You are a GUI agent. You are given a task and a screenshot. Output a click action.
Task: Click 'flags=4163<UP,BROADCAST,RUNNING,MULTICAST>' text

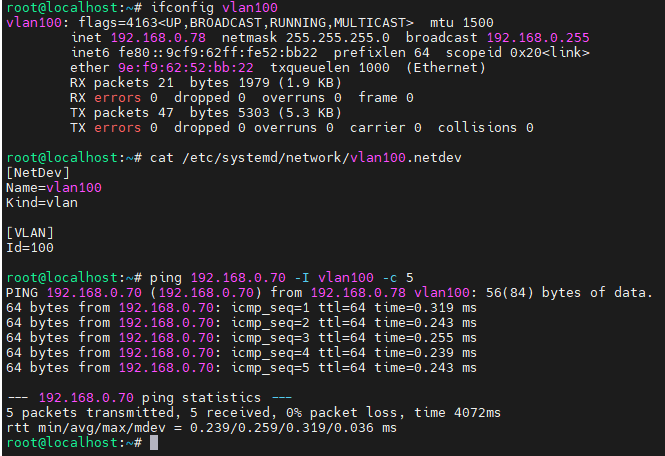click(x=246, y=22)
